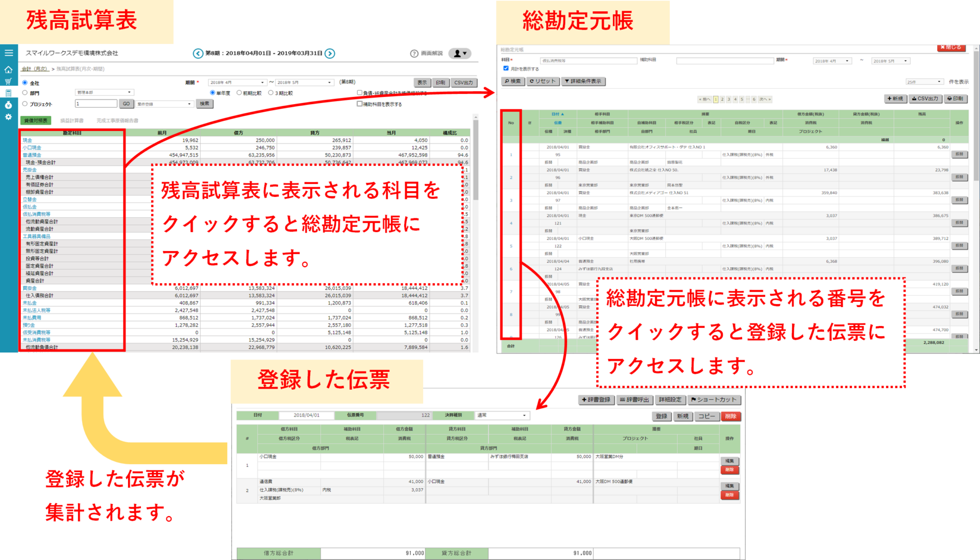The height and width of the screenshot is (560, 980).
Task: Toggle 補助科目を表示する checkbox
Action: 359,104
